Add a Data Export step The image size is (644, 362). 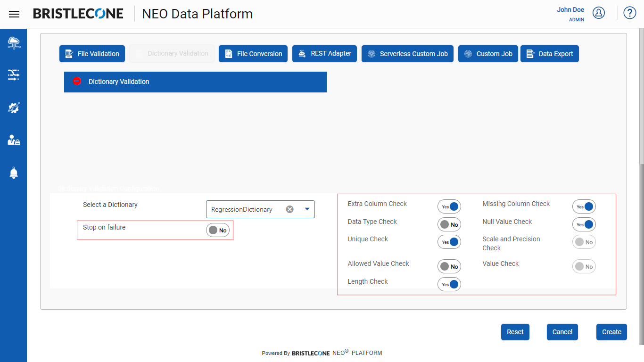[x=550, y=54]
